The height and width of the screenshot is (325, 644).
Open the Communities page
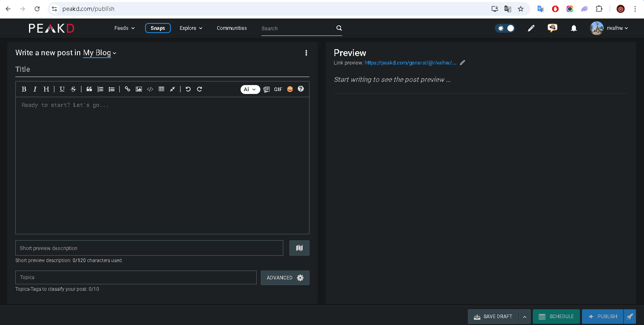click(232, 28)
